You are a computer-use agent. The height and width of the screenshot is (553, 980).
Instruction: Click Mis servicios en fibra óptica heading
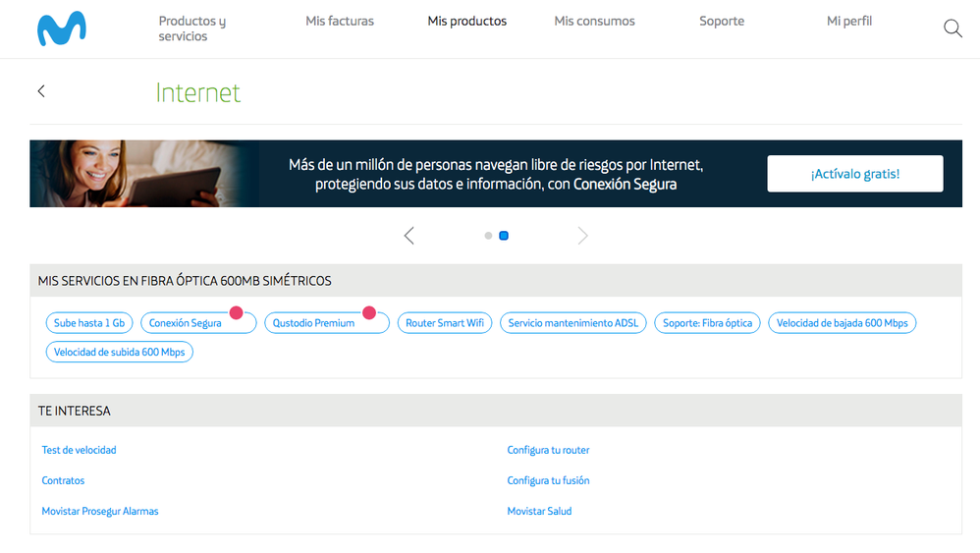click(x=185, y=281)
